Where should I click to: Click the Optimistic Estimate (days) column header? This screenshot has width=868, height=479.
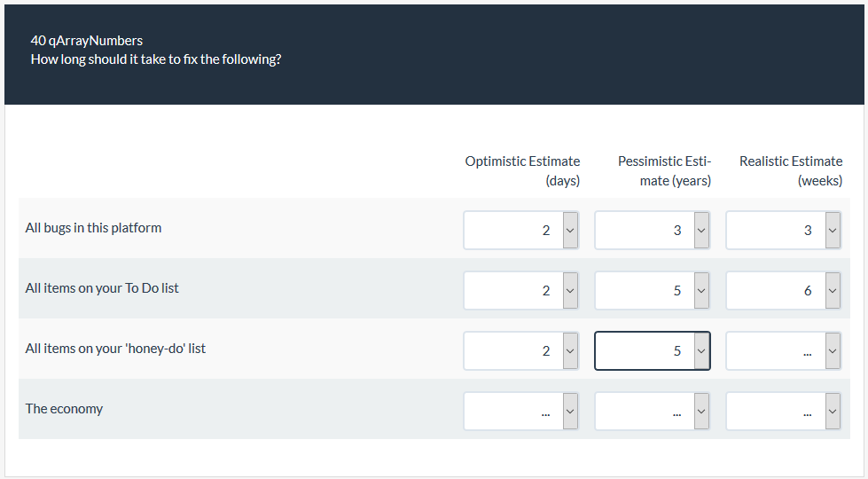click(x=523, y=170)
